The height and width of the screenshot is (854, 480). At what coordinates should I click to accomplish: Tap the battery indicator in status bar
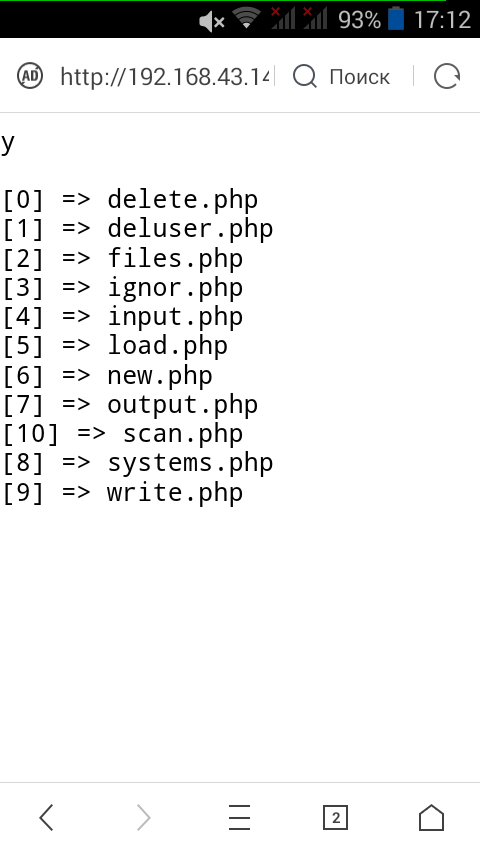396,19
